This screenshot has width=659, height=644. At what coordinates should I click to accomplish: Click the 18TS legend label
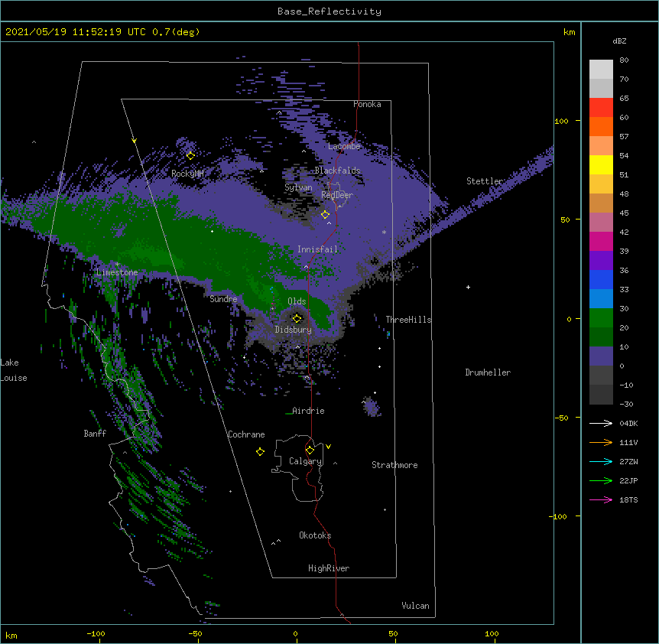click(628, 499)
